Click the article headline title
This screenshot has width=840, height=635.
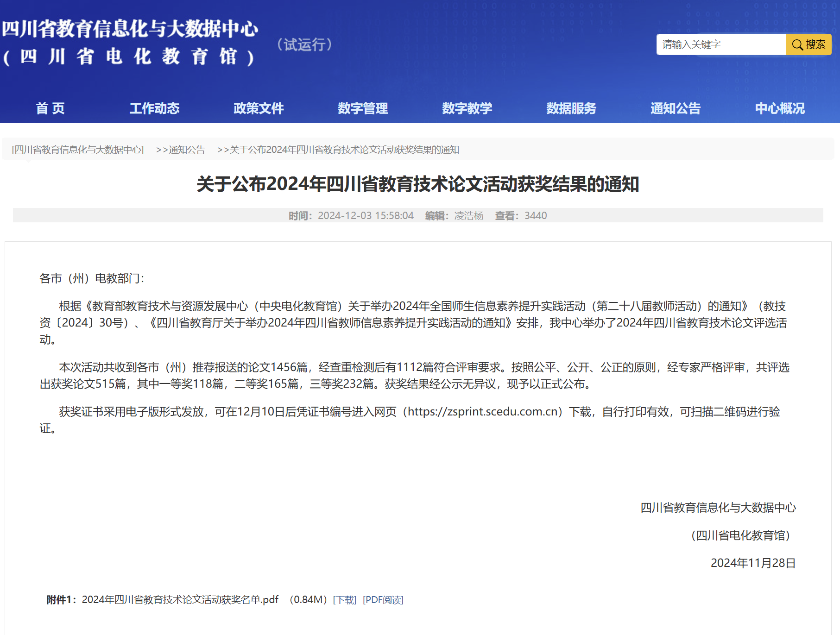point(418,184)
